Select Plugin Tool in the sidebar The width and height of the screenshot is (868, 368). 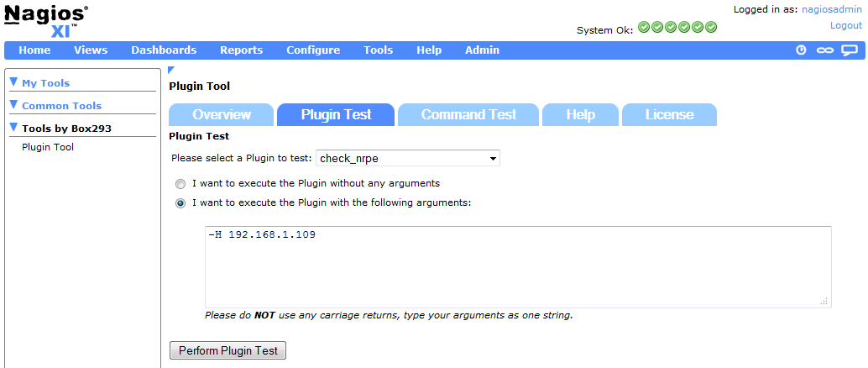click(x=48, y=147)
